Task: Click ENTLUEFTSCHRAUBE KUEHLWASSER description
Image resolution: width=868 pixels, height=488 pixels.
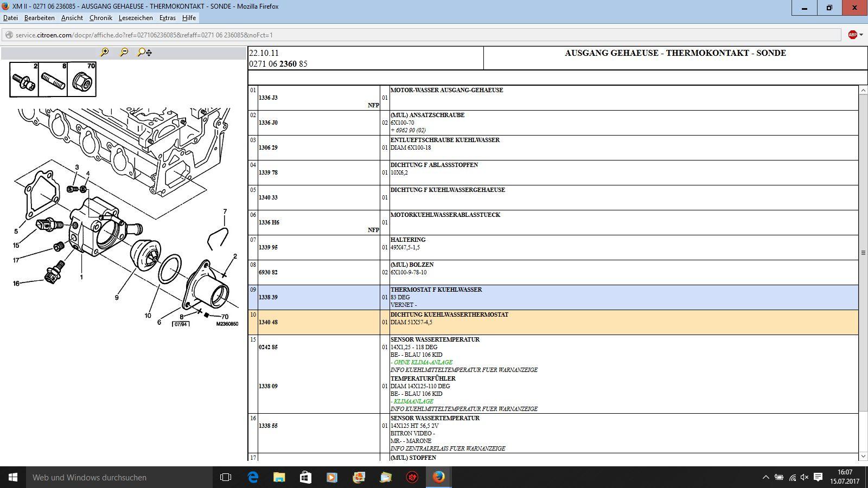Action: 445,140
